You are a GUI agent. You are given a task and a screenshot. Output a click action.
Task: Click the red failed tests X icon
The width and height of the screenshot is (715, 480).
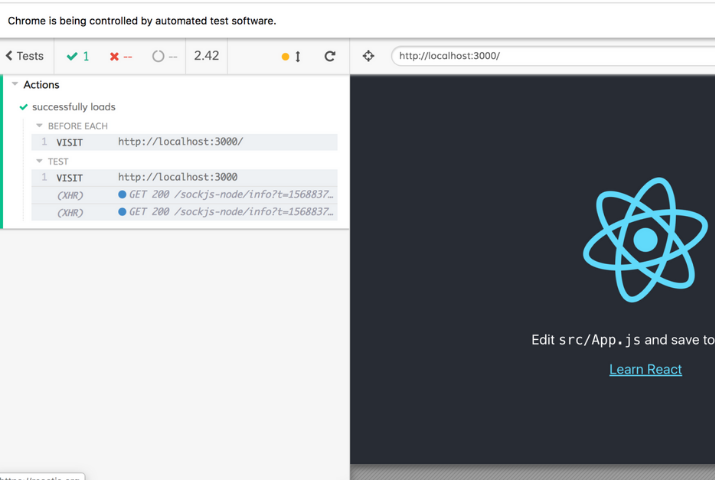click(114, 56)
